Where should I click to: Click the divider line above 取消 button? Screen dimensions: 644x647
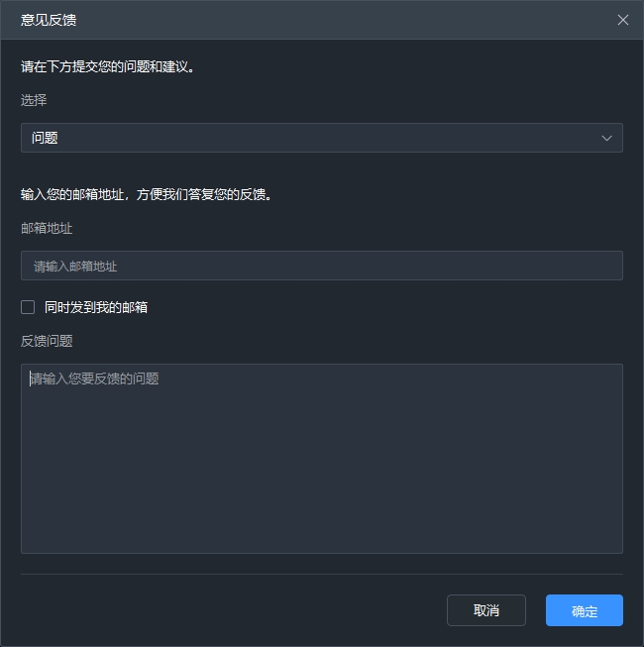coord(321,574)
